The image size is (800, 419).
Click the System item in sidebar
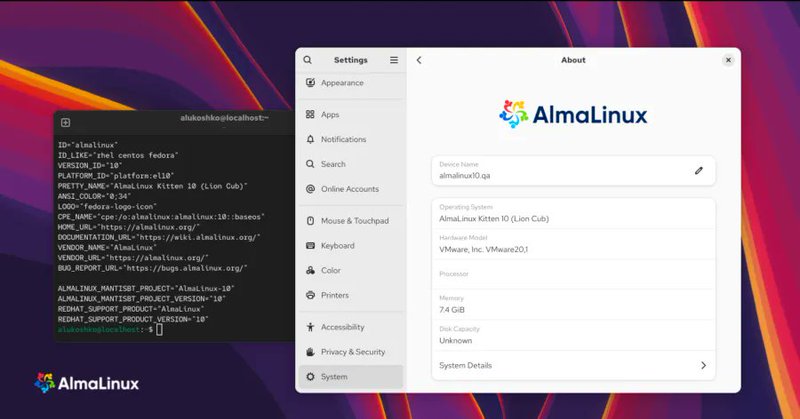334,377
